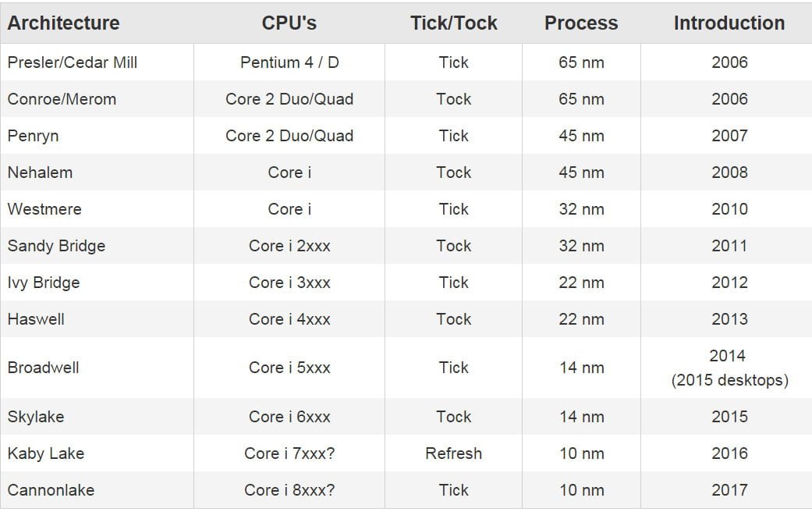Click the Westmere row name
This screenshot has width=812, height=512.
pyautogui.click(x=44, y=209)
